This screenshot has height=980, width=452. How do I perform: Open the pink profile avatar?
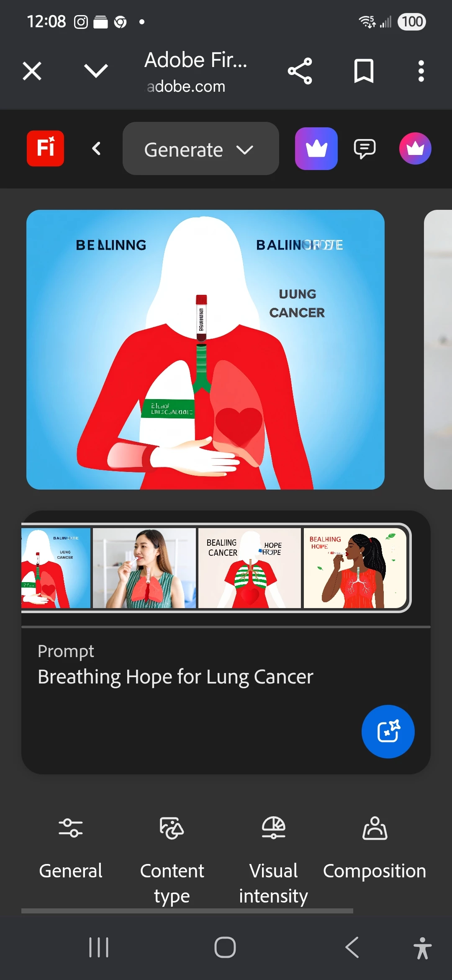coord(415,149)
